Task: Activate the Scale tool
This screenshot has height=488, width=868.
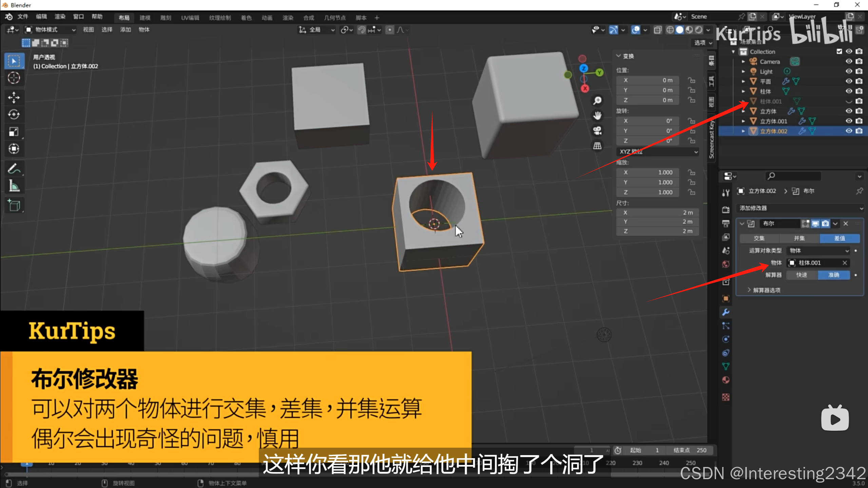Action: coord(14,131)
